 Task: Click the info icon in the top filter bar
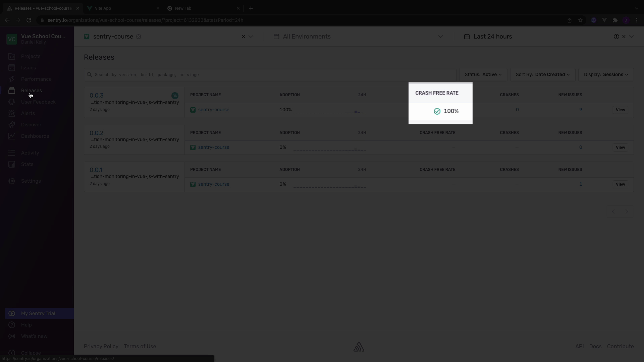[616, 37]
